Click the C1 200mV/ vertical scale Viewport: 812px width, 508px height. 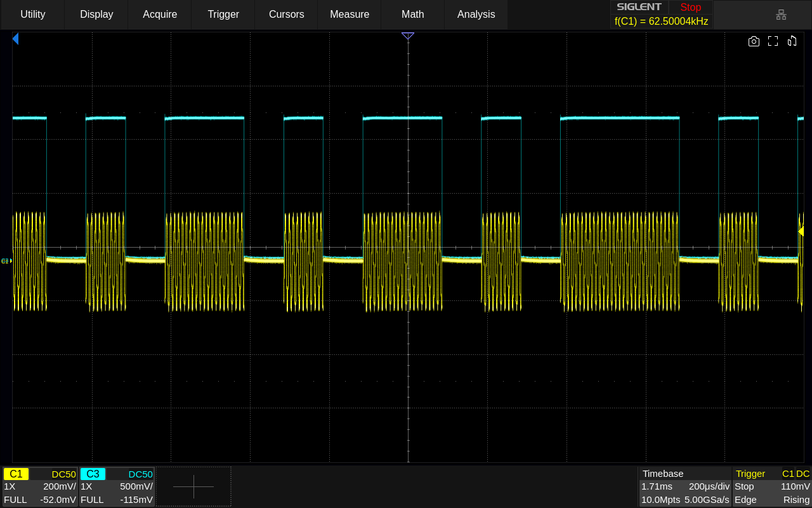(x=60, y=486)
